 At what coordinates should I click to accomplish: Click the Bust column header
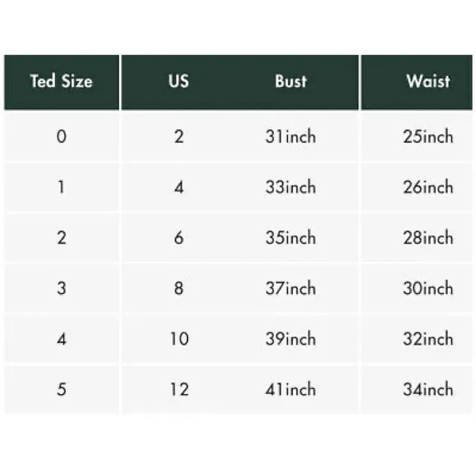pos(291,81)
